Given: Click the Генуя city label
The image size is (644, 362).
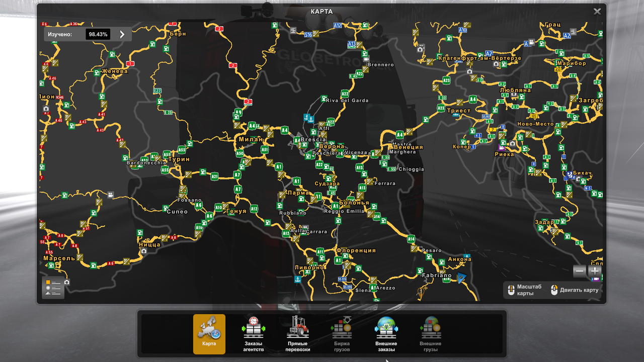Looking at the screenshot, I should point(236,211).
